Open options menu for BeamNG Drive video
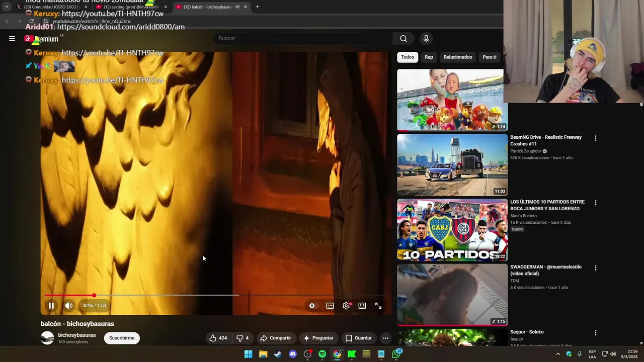This screenshot has height=362, width=644. (596, 138)
